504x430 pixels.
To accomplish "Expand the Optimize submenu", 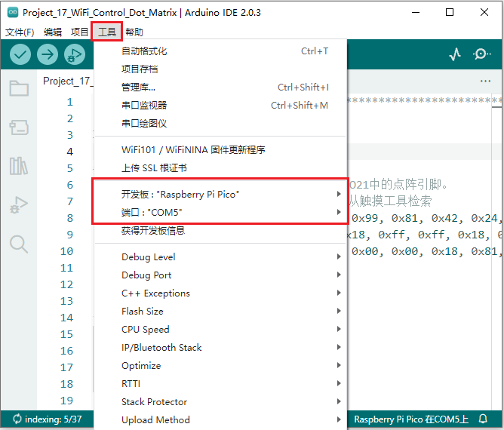I will pyautogui.click(x=220, y=365).
